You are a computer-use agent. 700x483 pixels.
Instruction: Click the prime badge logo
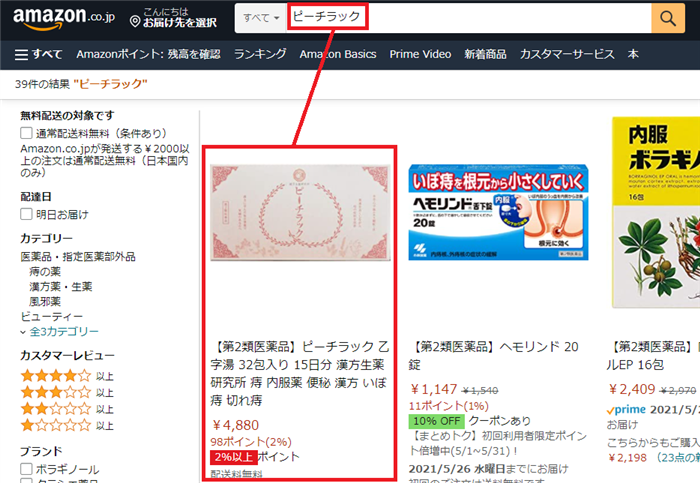coord(626,409)
